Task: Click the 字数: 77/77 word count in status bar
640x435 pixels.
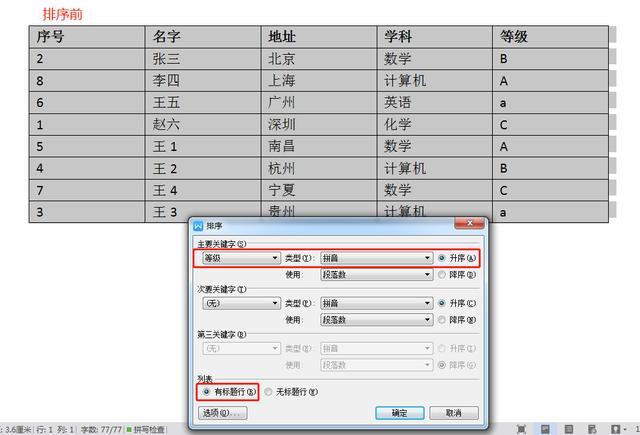Action: [x=101, y=429]
